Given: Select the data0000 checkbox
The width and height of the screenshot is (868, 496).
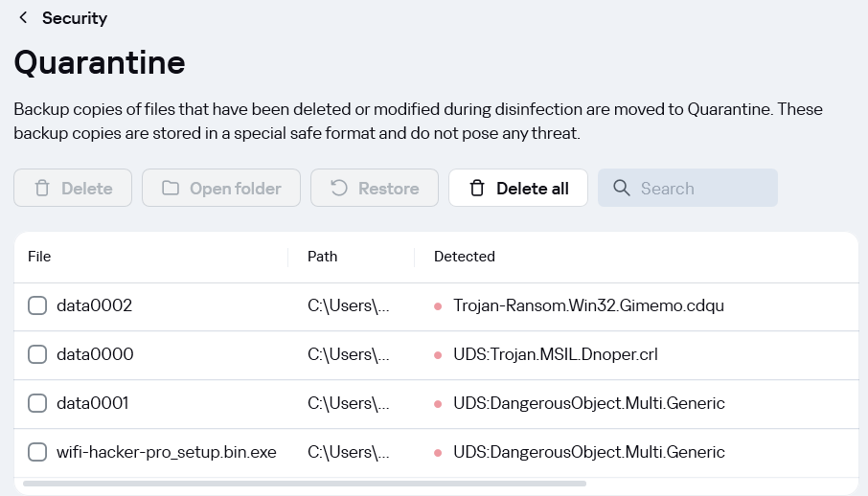Looking at the screenshot, I should click(37, 354).
